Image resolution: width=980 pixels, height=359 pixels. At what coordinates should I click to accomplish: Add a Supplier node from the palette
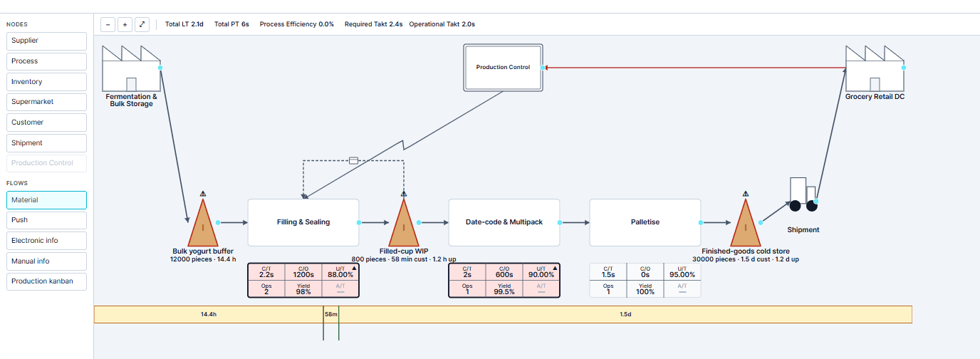point(46,41)
